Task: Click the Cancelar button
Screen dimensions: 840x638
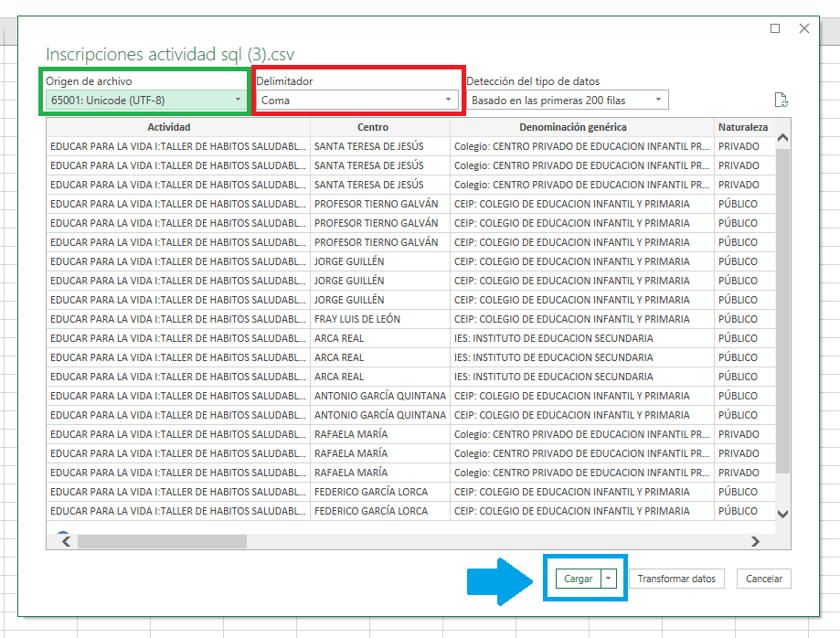Action: tap(764, 579)
